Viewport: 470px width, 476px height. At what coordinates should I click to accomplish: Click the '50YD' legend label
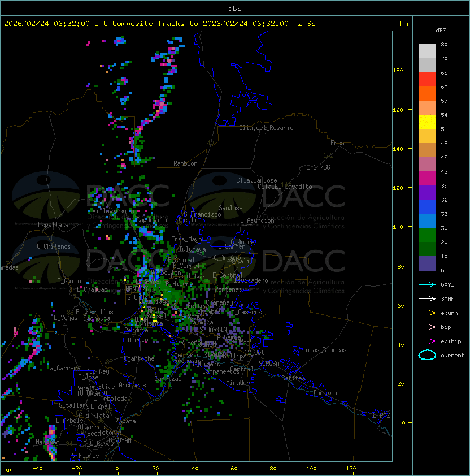click(447, 284)
